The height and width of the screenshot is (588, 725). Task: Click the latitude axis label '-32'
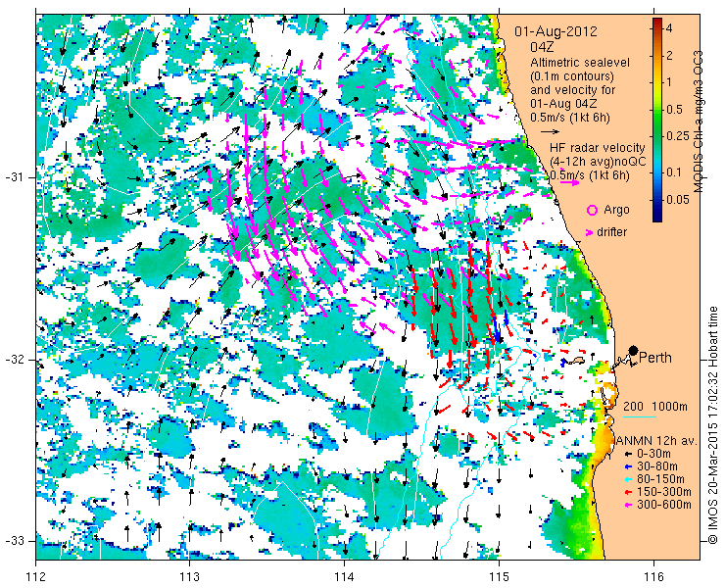14,360
